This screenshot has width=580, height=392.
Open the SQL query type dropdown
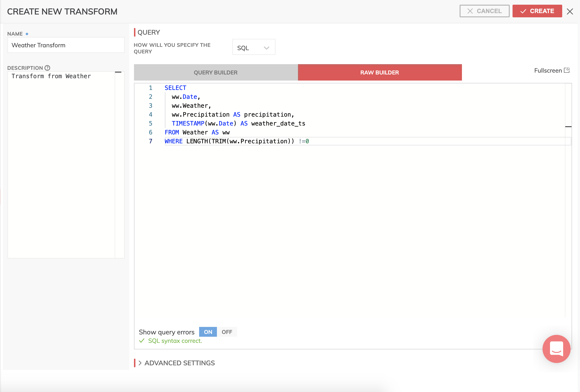pos(253,47)
